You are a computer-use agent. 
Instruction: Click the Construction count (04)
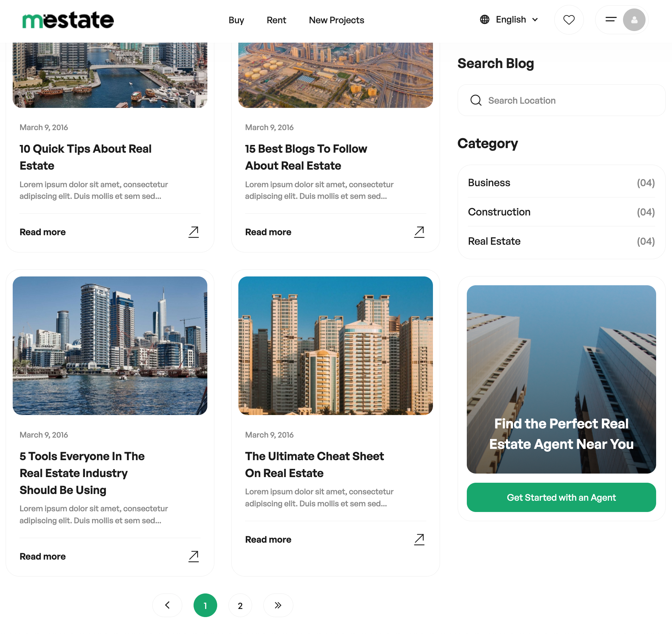click(x=646, y=212)
